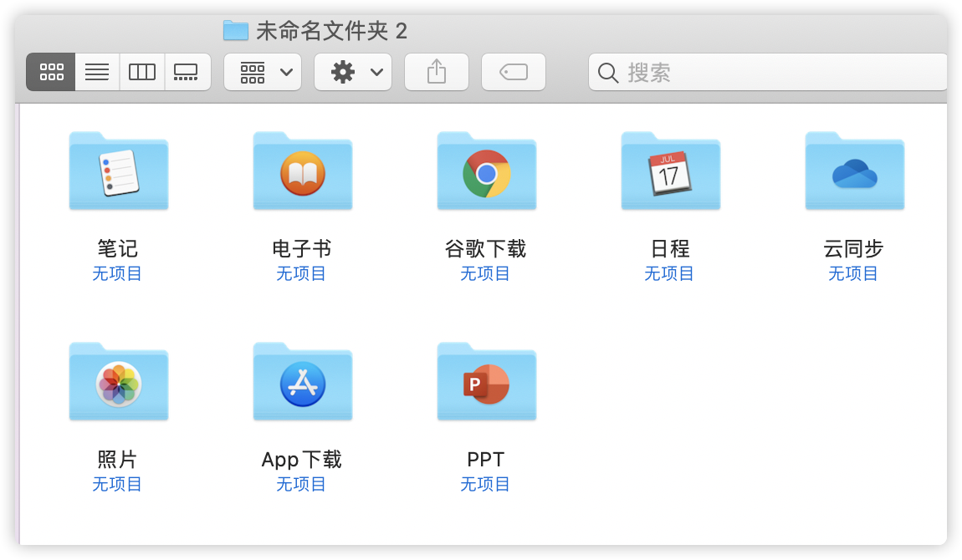The height and width of the screenshot is (560, 962).
Task: Switch to gallery view mode
Action: click(x=187, y=72)
